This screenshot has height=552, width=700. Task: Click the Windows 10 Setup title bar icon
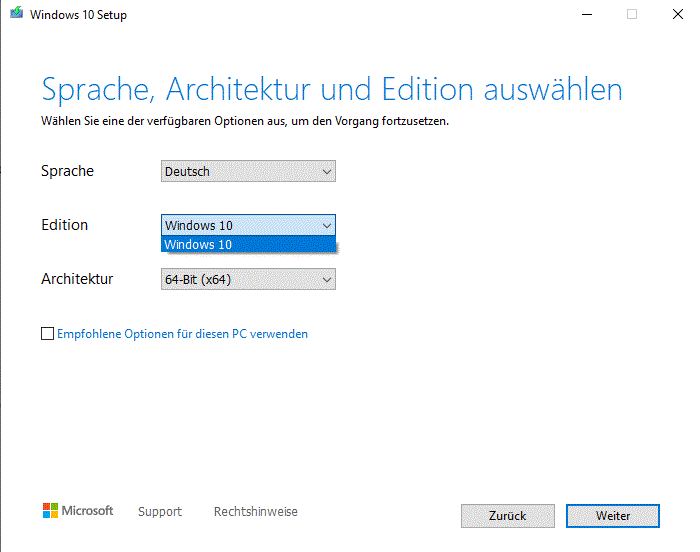pos(17,13)
